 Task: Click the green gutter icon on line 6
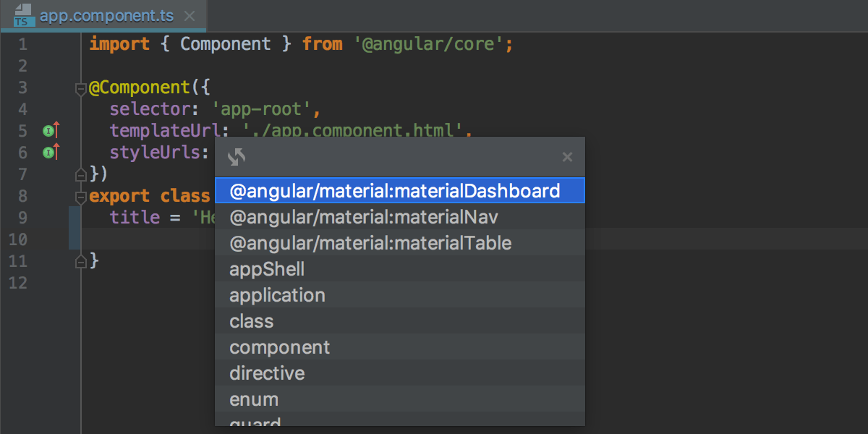(48, 152)
